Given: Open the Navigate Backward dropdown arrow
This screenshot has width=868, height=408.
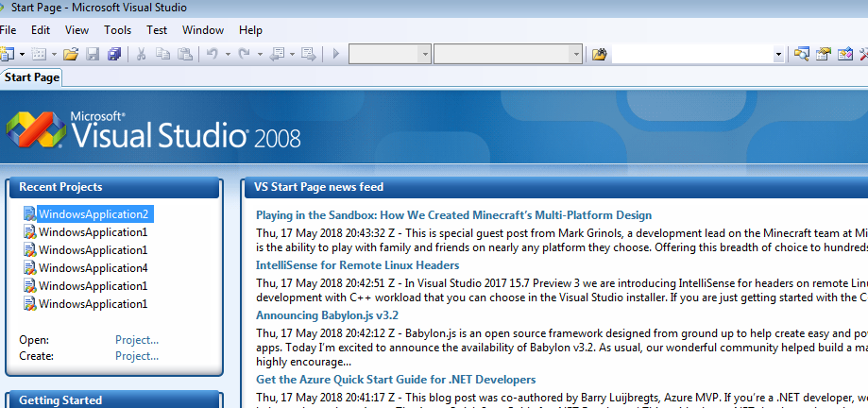Looking at the screenshot, I should [292, 54].
